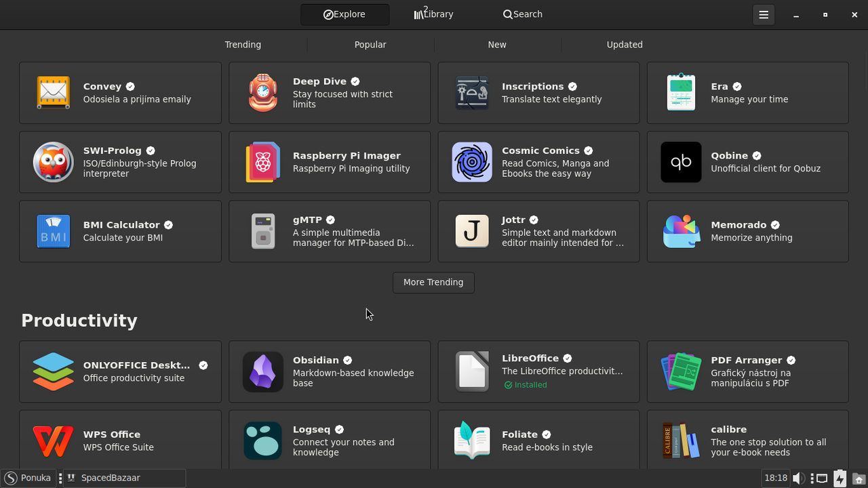Click the "Manage your time" description
Image resolution: width=868 pixels, height=488 pixels.
pos(749,99)
